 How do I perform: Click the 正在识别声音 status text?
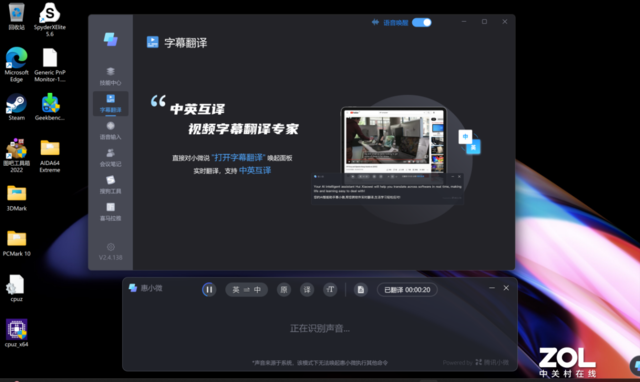click(x=320, y=328)
